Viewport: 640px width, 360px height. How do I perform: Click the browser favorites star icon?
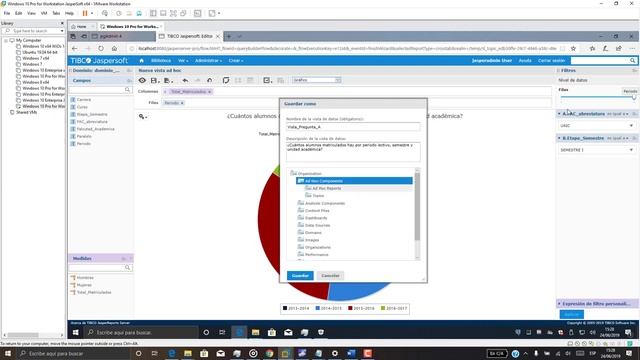573,49
